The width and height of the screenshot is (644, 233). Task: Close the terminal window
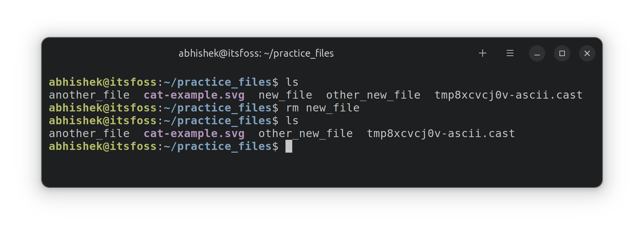[587, 53]
